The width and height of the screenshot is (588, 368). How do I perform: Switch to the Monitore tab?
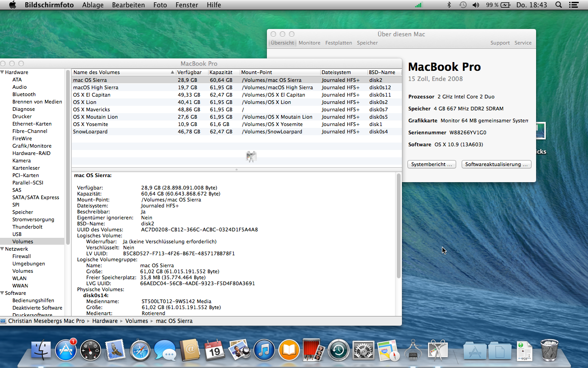click(309, 43)
